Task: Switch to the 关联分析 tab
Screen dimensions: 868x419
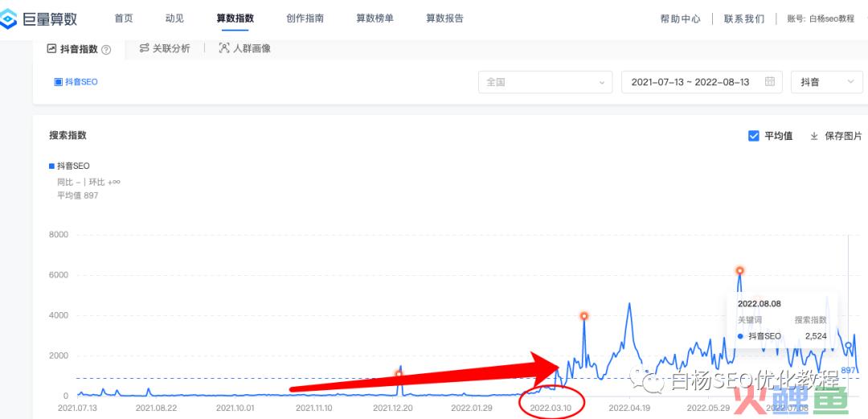Action: pyautogui.click(x=165, y=48)
